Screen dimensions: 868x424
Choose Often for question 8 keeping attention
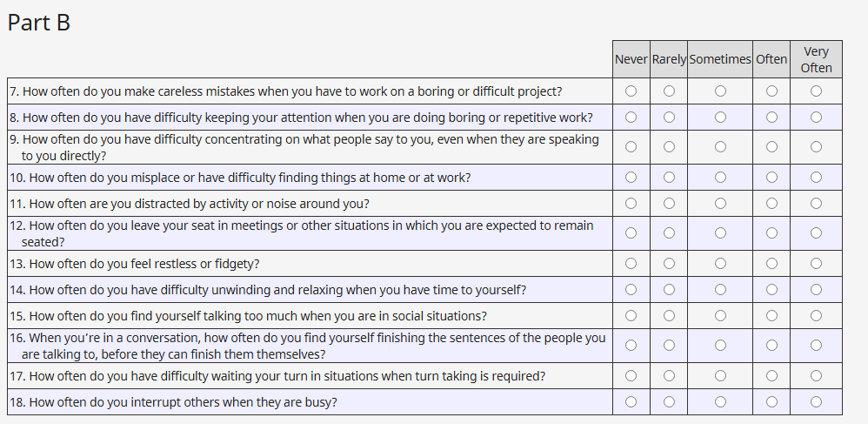(771, 117)
